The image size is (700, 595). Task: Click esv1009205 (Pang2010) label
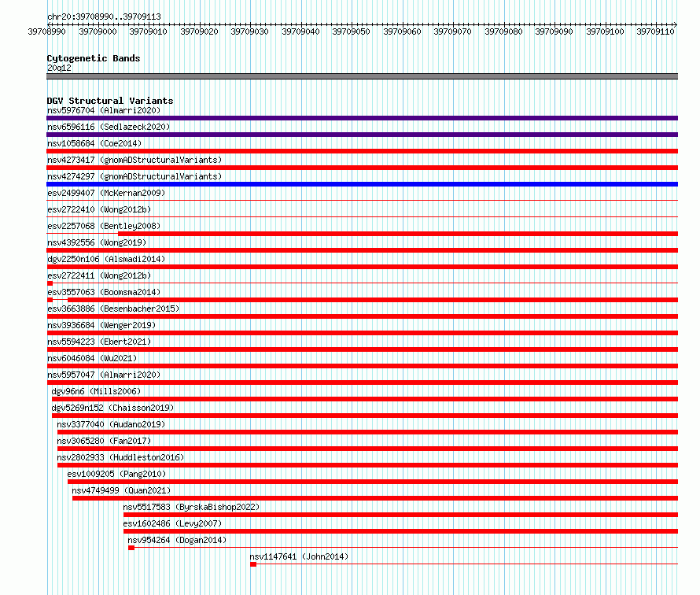pyautogui.click(x=116, y=474)
